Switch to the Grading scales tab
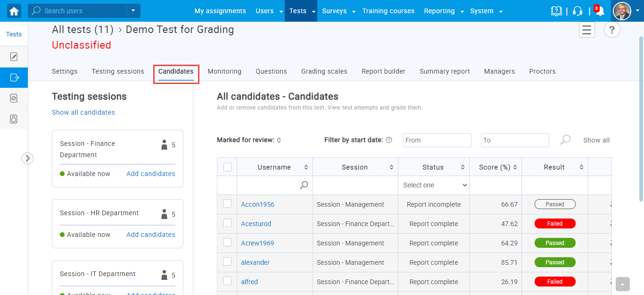 click(324, 72)
